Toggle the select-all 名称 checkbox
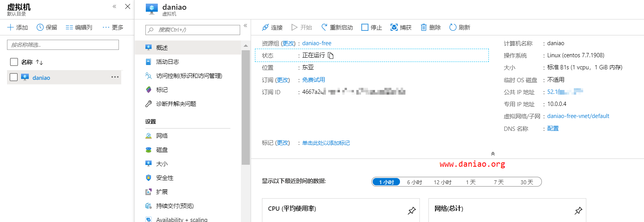644x222 pixels. pyautogui.click(x=14, y=62)
